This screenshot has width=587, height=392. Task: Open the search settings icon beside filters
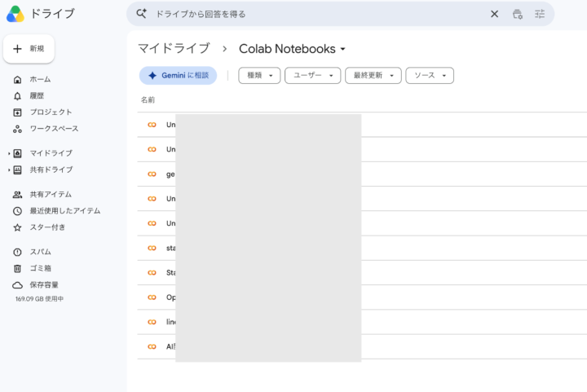(518, 14)
